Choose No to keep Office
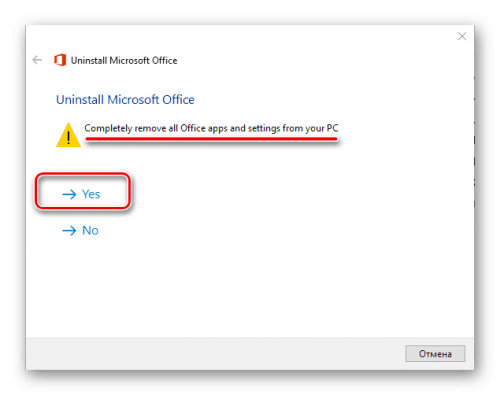The image size is (500, 395). point(90,230)
